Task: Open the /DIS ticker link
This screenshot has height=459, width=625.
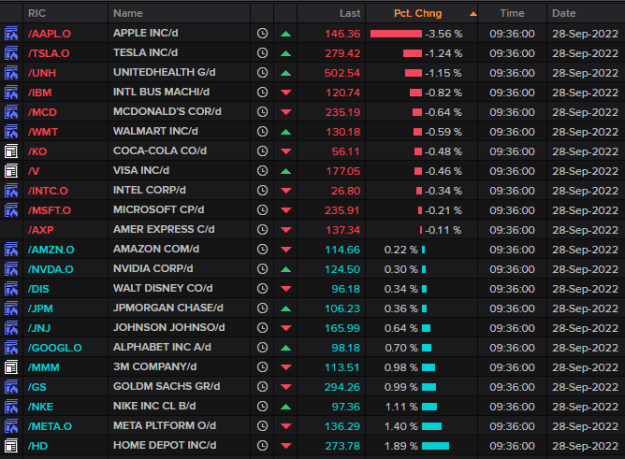Action: [38, 289]
